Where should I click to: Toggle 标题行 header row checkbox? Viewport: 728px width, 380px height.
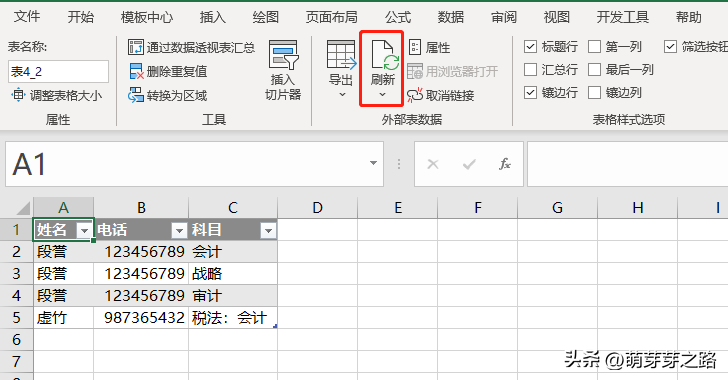(x=530, y=46)
